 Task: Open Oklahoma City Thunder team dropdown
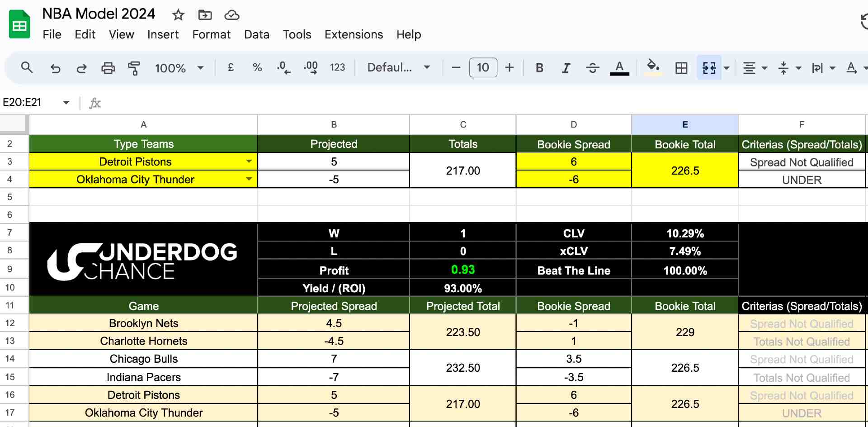[x=249, y=179]
